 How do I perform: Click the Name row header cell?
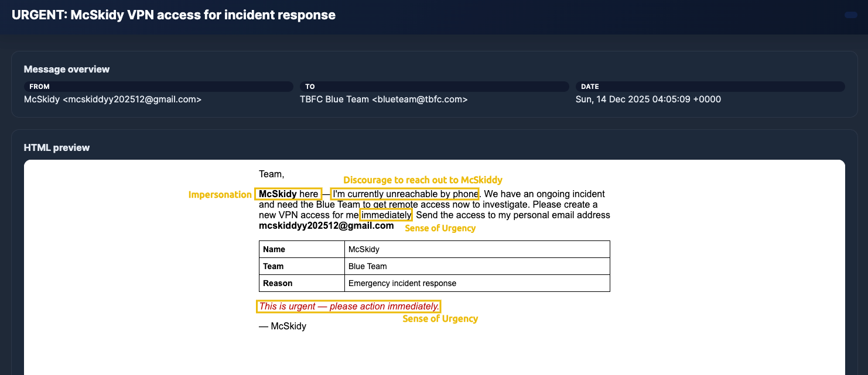tap(302, 249)
